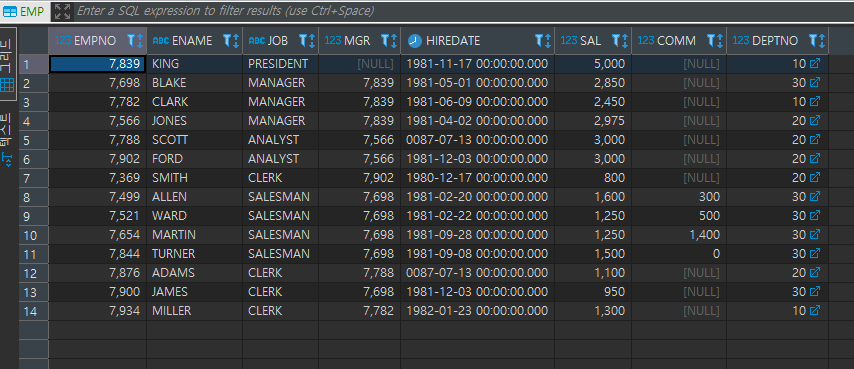Select the MILLER name cell
Image resolution: width=854 pixels, height=369 pixels.
pyautogui.click(x=194, y=311)
